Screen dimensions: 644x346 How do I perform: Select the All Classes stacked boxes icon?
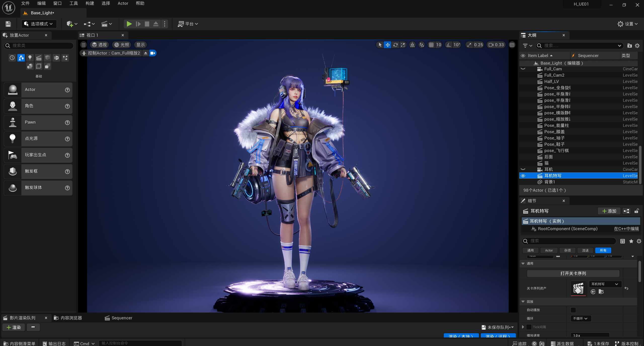48,66
